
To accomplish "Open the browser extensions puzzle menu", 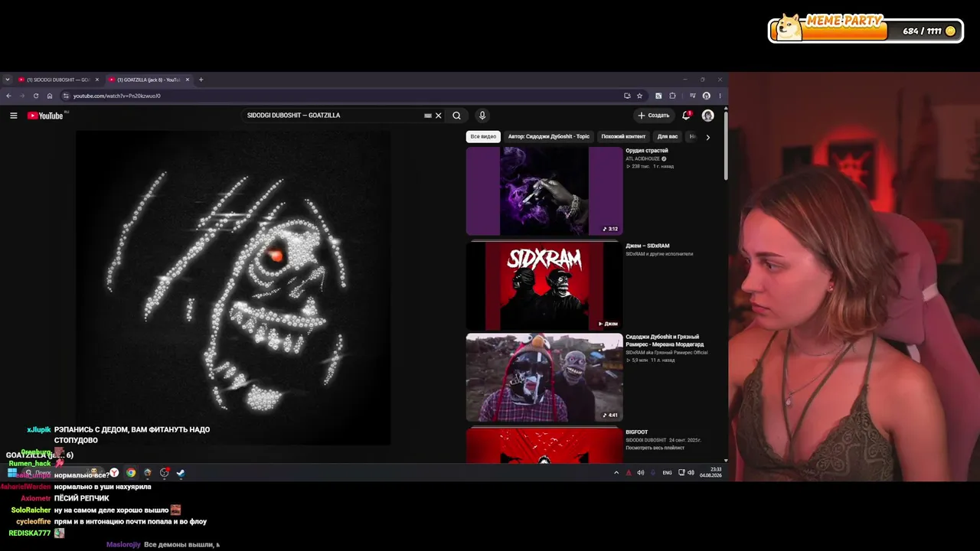I will [672, 96].
